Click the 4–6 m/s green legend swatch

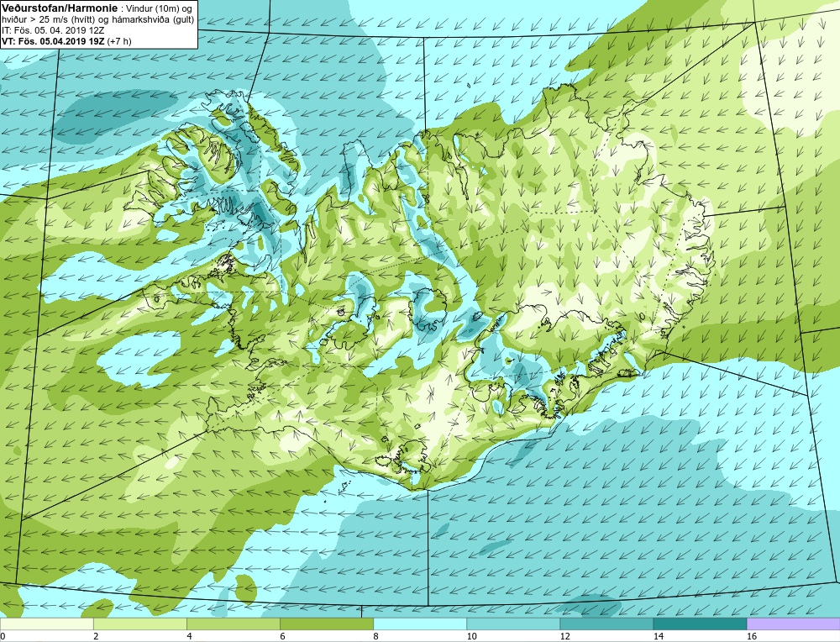pos(233,624)
